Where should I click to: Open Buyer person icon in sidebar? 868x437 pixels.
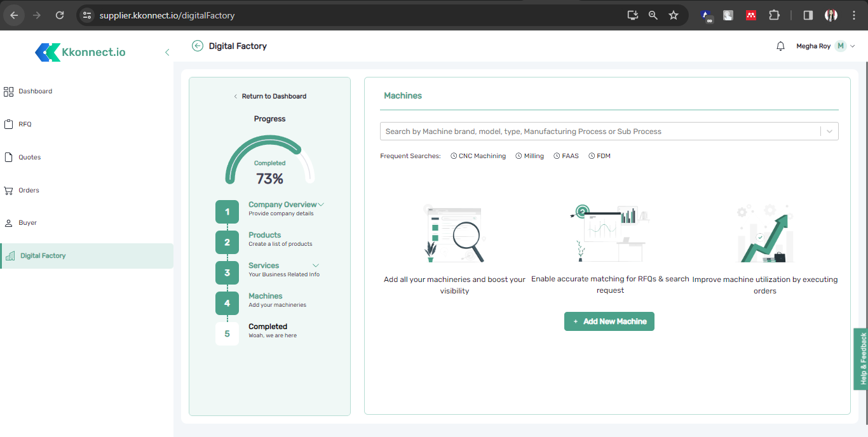pyautogui.click(x=8, y=224)
